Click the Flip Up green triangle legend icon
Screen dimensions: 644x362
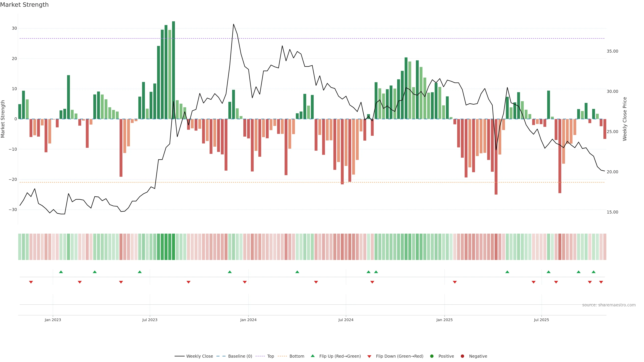pos(312,356)
